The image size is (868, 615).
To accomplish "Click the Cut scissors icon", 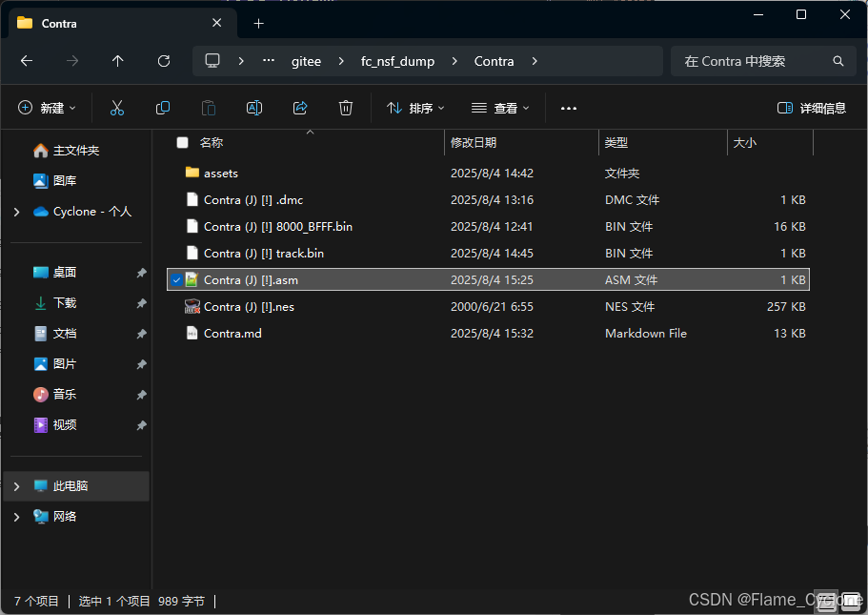I will (117, 108).
